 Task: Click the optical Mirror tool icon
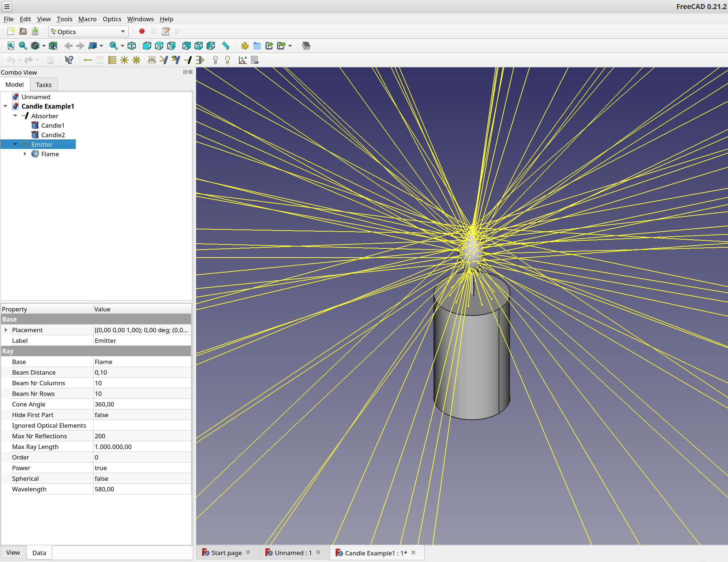(164, 60)
